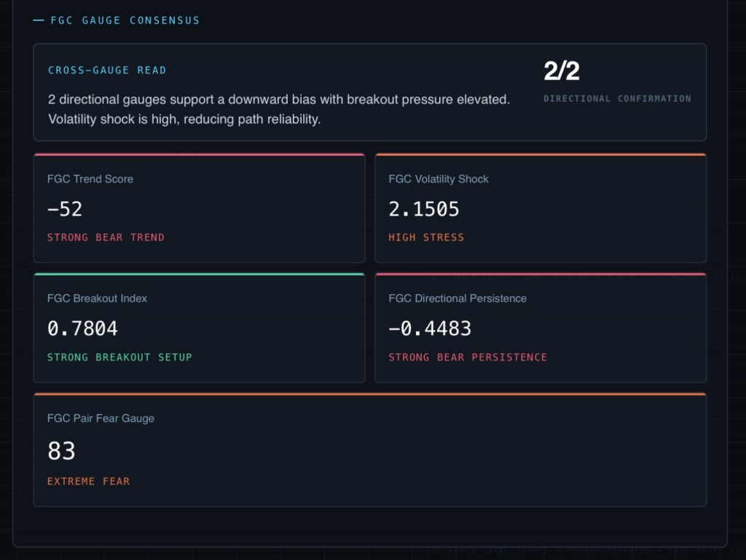Select the Extreme Fear status label
The width and height of the screenshot is (746, 560).
[88, 481]
